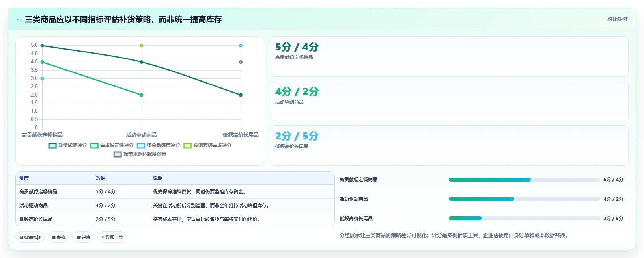The width and height of the screenshot is (644, 258).
Task: Open the 4分 / 2分 活动驱动商品 card
Action: coord(449,101)
